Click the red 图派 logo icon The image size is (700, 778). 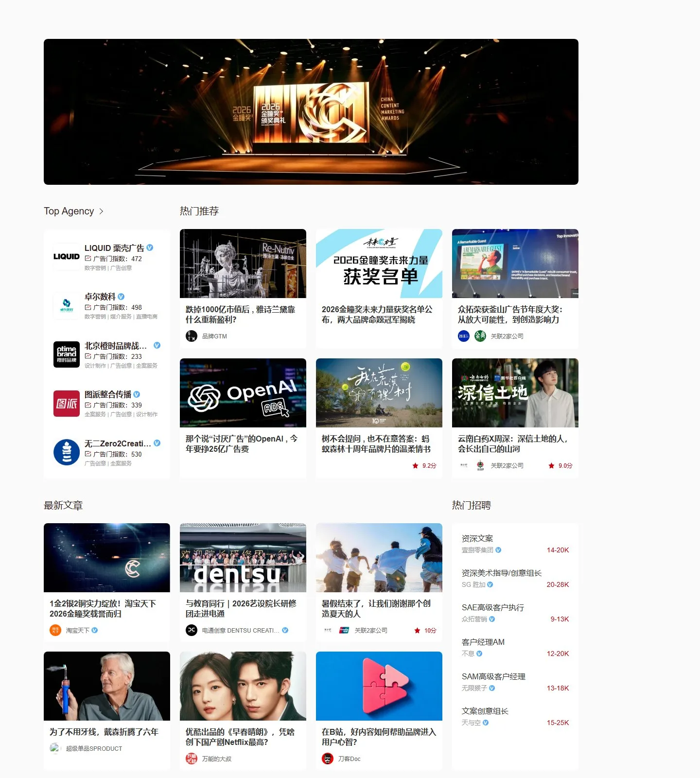pyautogui.click(x=67, y=403)
